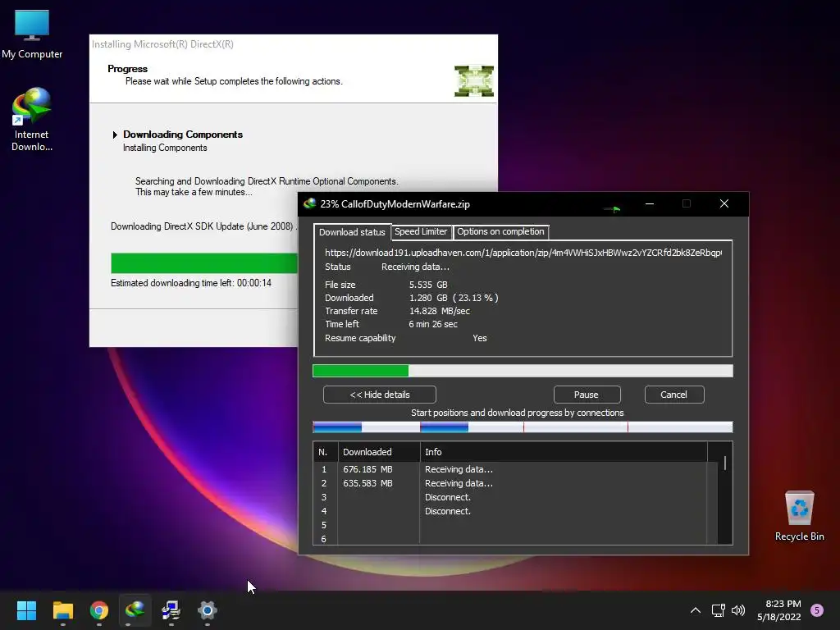Screen dimensions: 840x630
Task: Open the notification badge showing 5
Action: pos(817,610)
